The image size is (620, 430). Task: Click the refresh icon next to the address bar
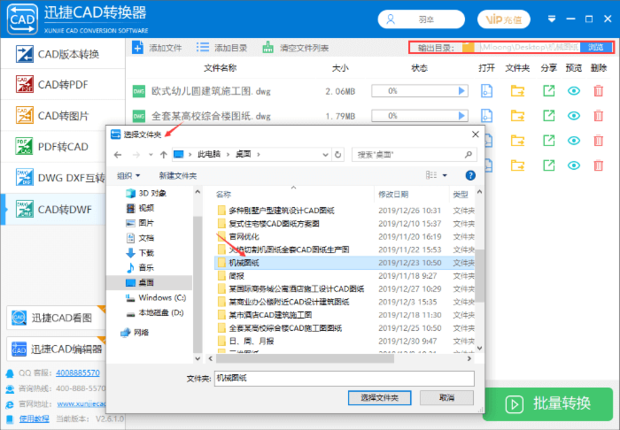tap(338, 155)
